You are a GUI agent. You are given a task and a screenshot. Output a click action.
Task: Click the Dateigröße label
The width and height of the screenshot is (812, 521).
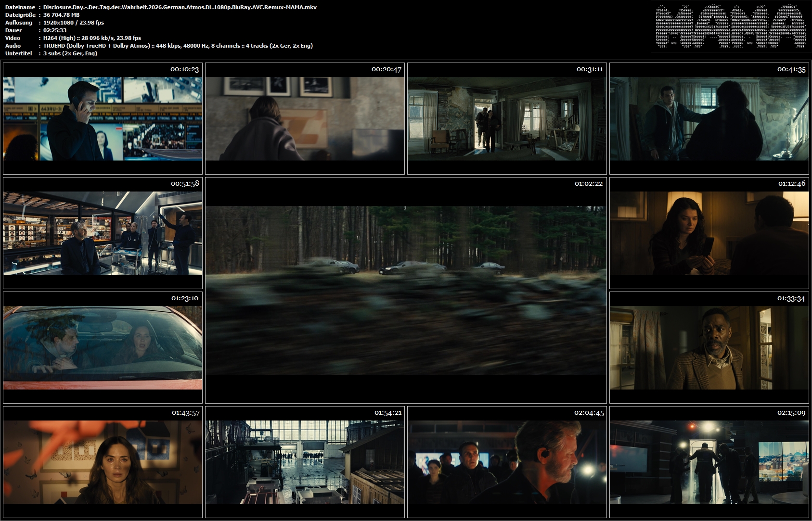coord(21,15)
